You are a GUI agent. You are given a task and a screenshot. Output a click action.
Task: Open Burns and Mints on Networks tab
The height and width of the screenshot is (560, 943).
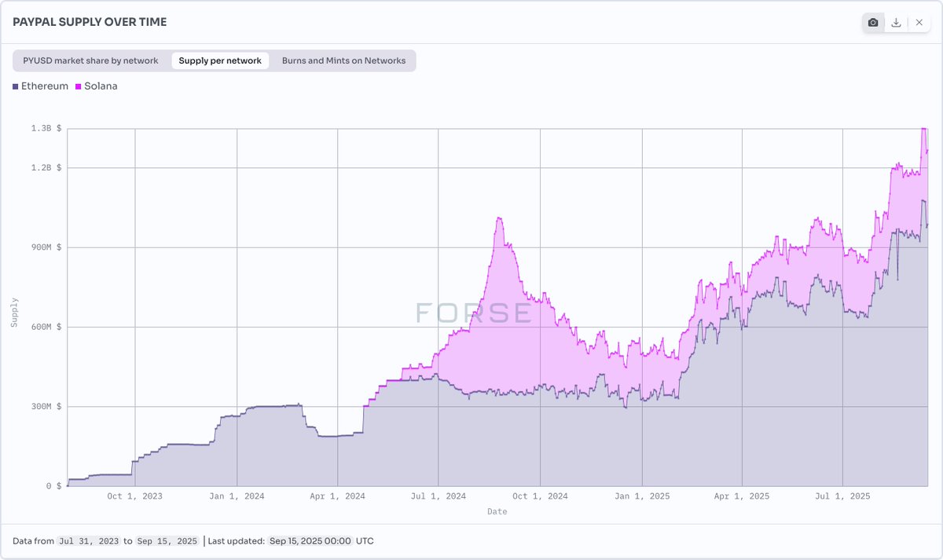tap(344, 60)
